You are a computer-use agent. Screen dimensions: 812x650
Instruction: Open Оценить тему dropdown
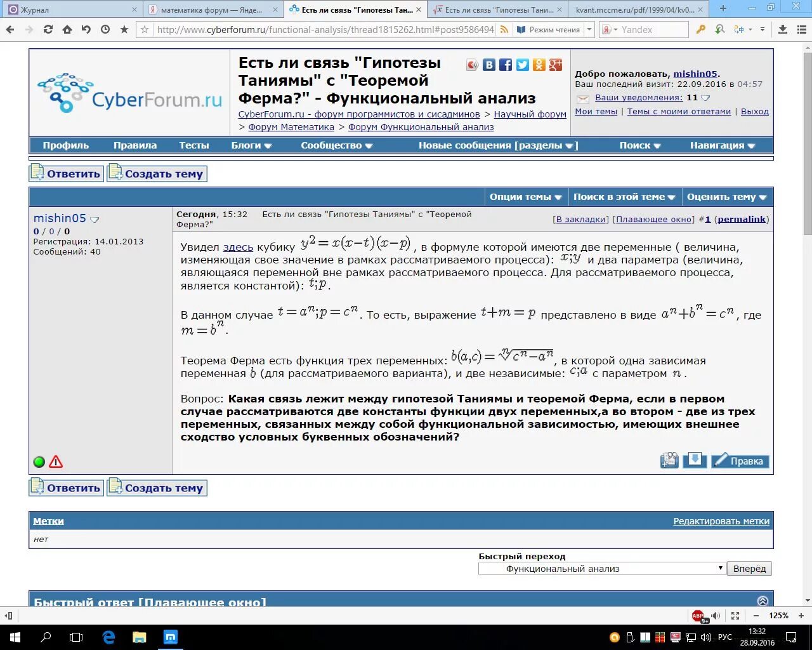727,197
